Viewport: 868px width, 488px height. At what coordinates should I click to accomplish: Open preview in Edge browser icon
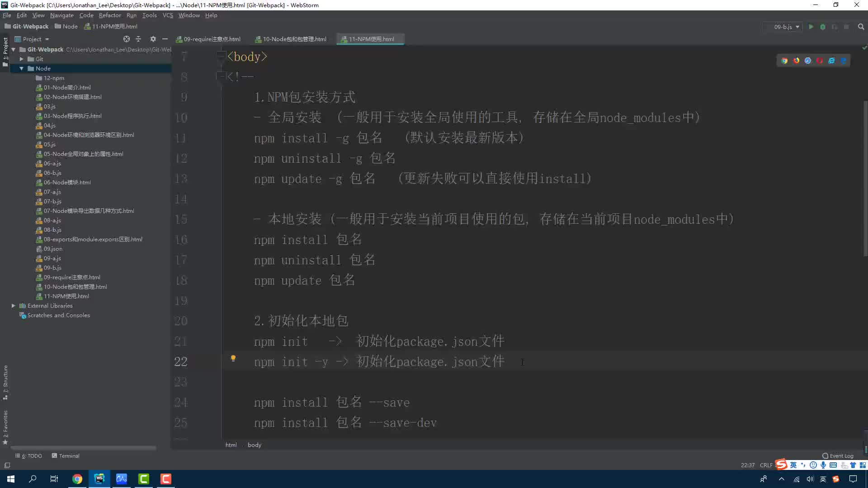(x=843, y=61)
